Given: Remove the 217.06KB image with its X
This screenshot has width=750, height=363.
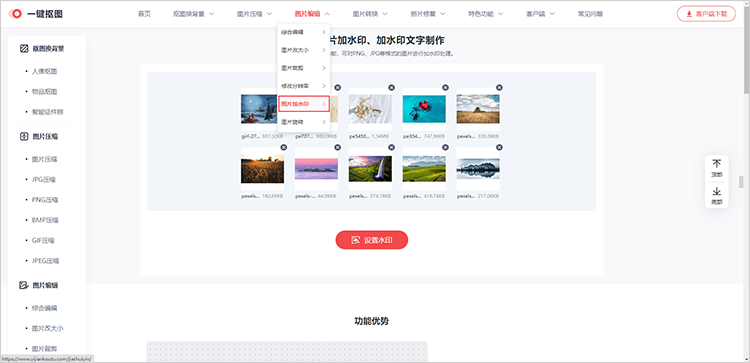Looking at the screenshot, I should (499, 147).
